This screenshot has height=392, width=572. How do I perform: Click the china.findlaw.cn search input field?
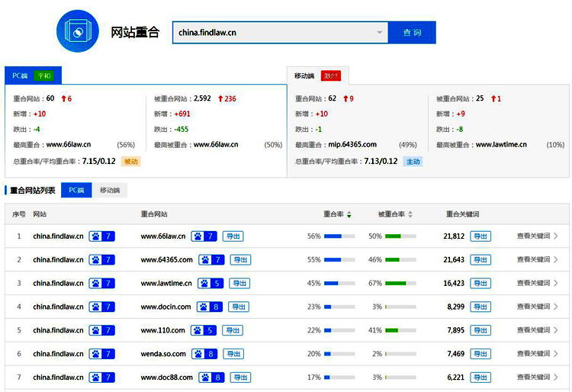pyautogui.click(x=275, y=33)
